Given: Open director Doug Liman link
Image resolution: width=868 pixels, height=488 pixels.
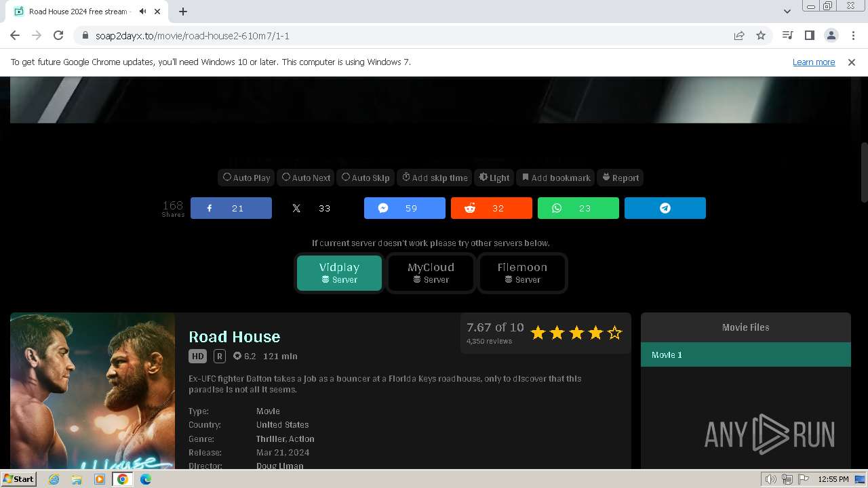Looking at the screenshot, I should (x=279, y=466).
